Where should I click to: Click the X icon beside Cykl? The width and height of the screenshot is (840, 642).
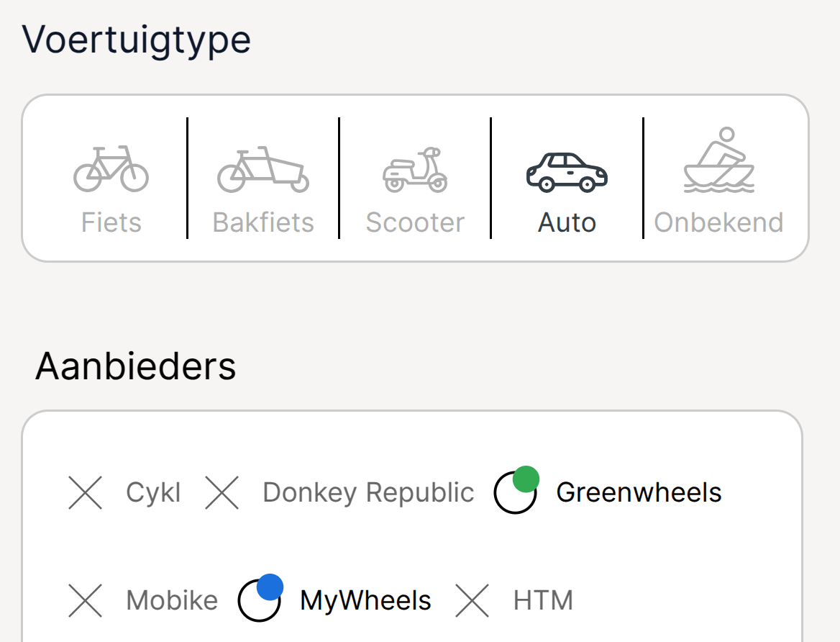[85, 492]
